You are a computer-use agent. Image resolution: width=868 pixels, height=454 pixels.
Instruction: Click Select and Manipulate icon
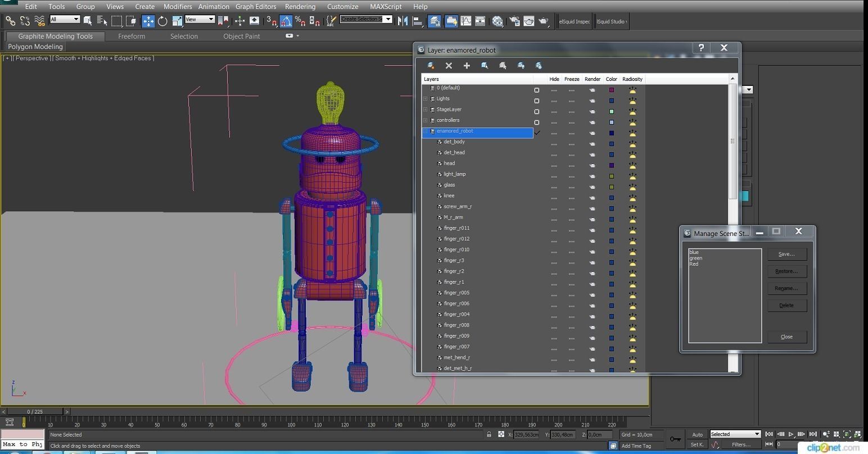point(240,21)
